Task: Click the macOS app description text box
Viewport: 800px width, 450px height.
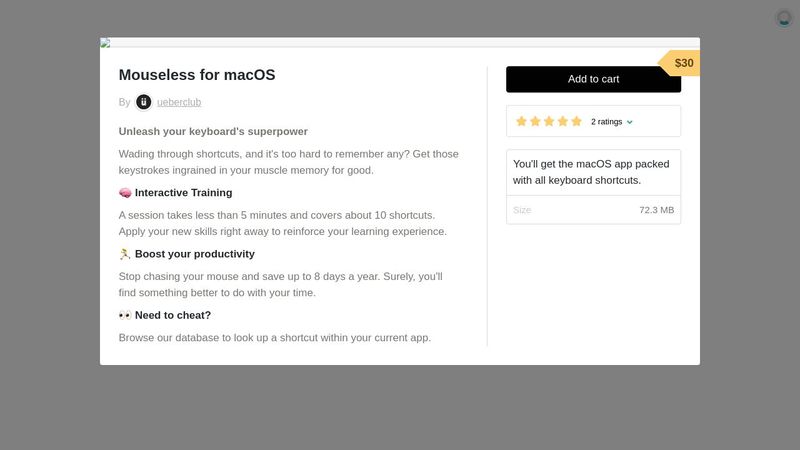Action: click(593, 172)
